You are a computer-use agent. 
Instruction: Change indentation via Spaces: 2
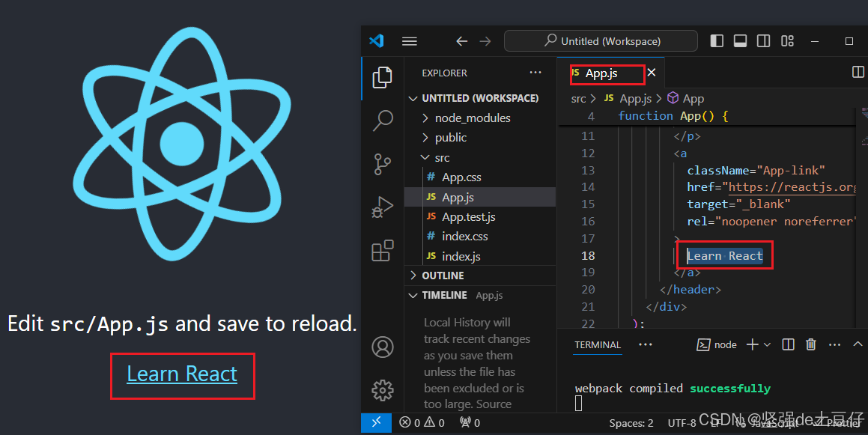pos(631,423)
